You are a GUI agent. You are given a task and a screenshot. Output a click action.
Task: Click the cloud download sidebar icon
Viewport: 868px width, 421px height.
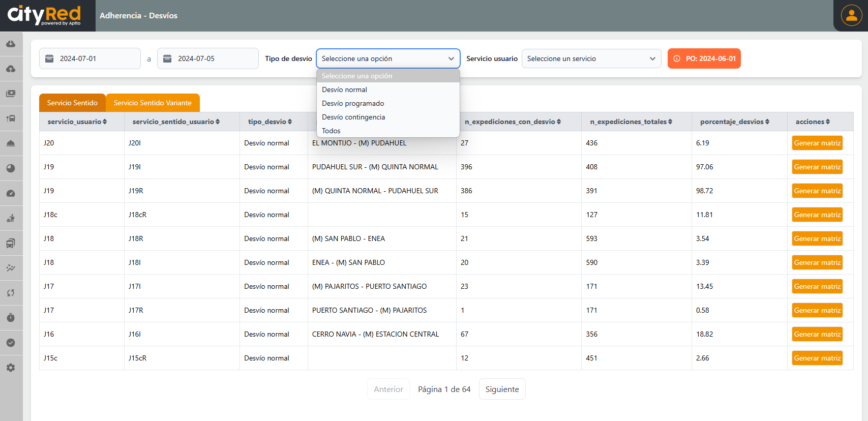pyautogui.click(x=11, y=44)
